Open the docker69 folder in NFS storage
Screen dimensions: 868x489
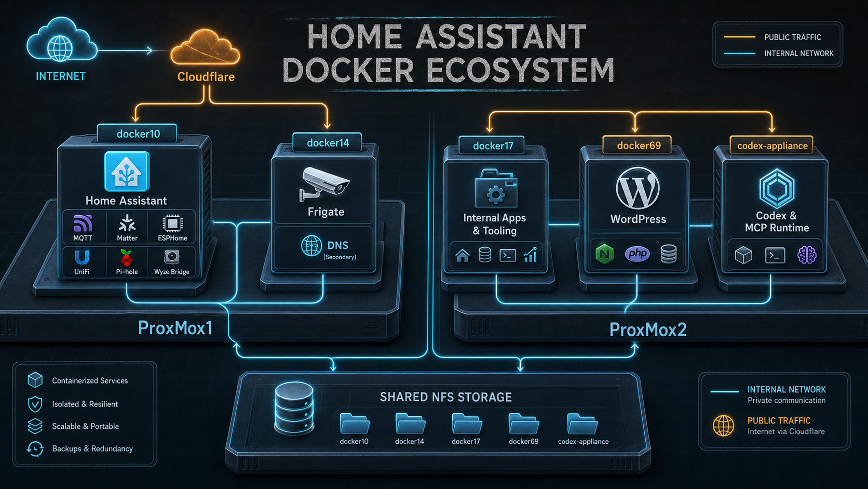click(523, 423)
